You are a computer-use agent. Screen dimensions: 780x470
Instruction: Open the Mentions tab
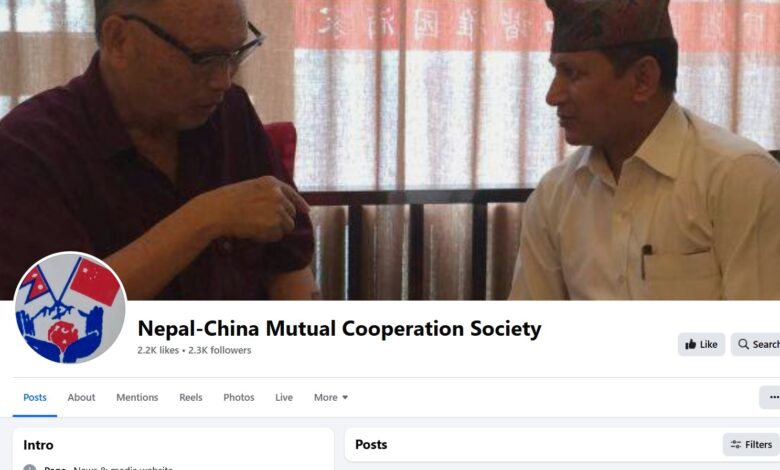[137, 397]
